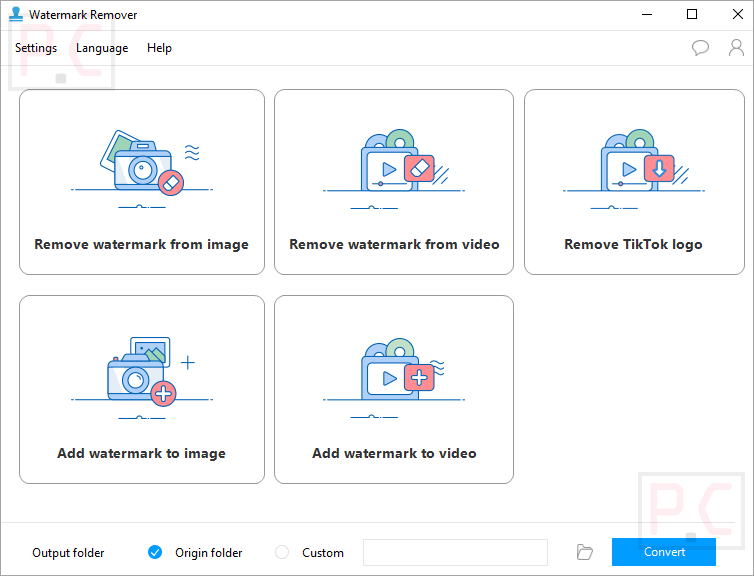Close the Watermark Remover window
The height and width of the screenshot is (576, 754).
pos(737,14)
